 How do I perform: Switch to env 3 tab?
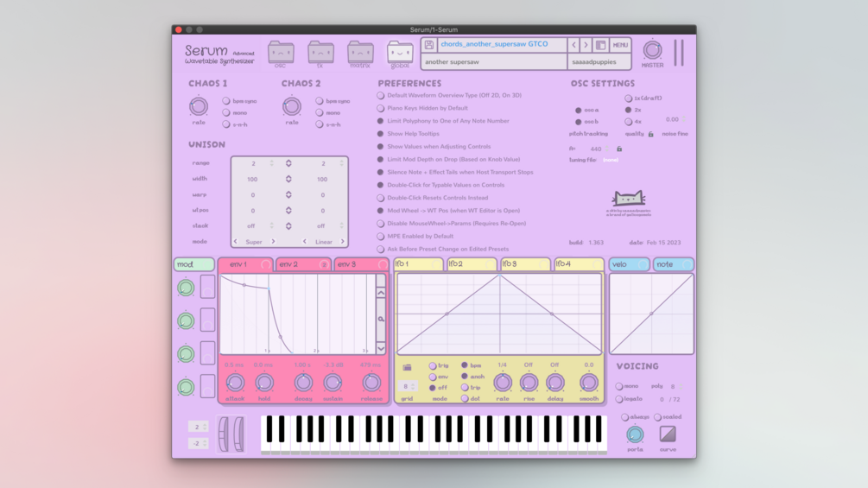point(362,264)
